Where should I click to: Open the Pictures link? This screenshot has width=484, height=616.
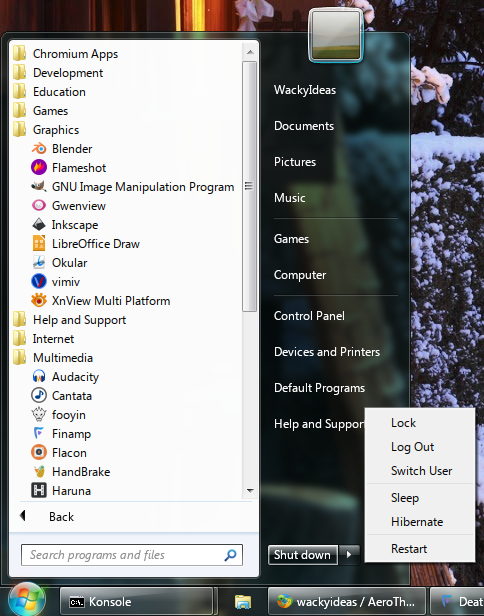pyautogui.click(x=295, y=162)
